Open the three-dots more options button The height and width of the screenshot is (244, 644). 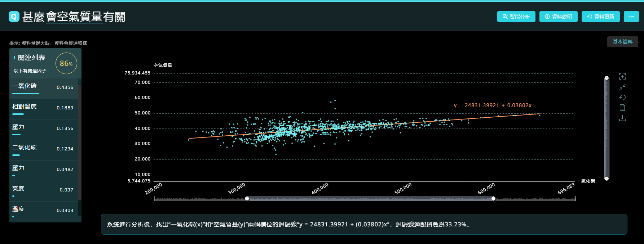point(631,17)
